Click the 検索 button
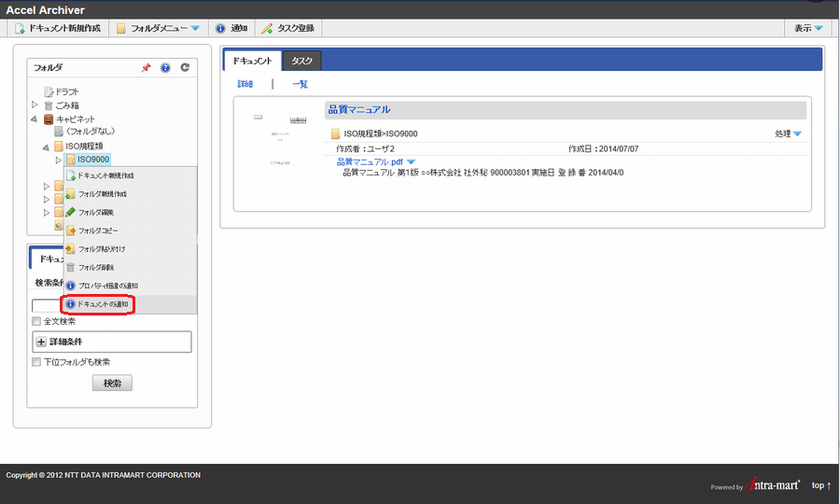 pos(112,383)
